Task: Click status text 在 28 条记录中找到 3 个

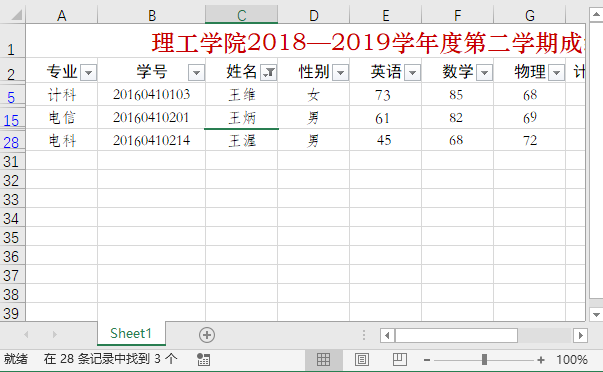Action: pos(110,359)
